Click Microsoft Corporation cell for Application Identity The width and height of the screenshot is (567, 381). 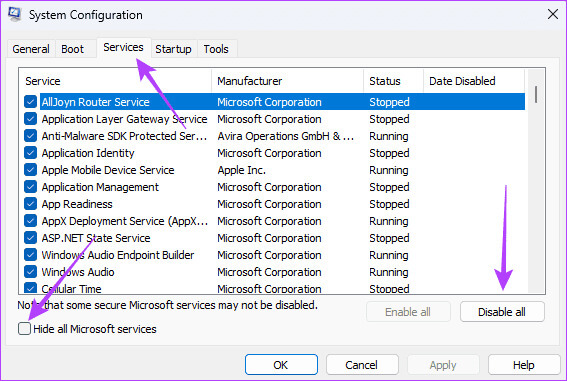(269, 153)
